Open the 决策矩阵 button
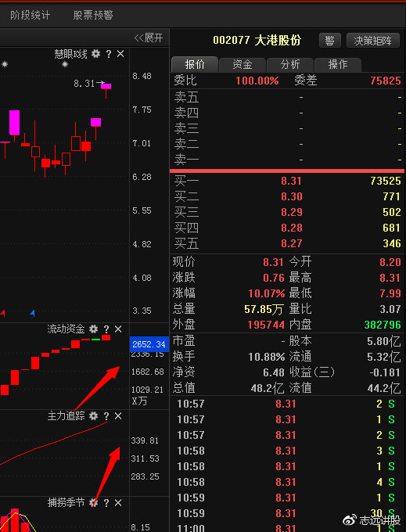 (x=373, y=41)
